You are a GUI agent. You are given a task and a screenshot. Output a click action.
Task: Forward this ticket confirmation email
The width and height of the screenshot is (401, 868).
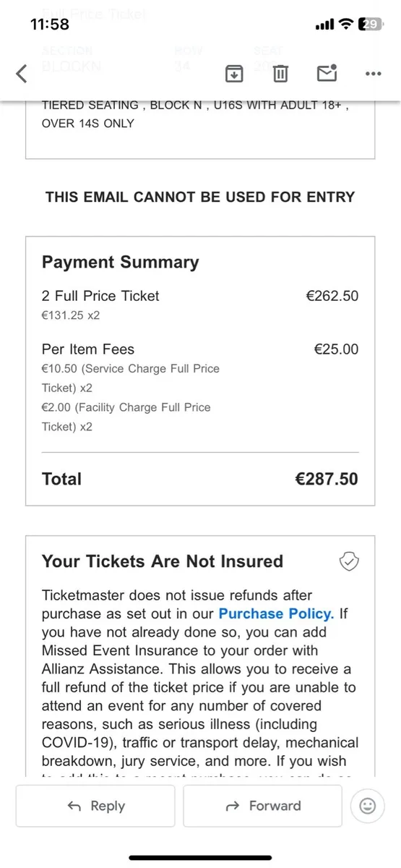tap(262, 806)
